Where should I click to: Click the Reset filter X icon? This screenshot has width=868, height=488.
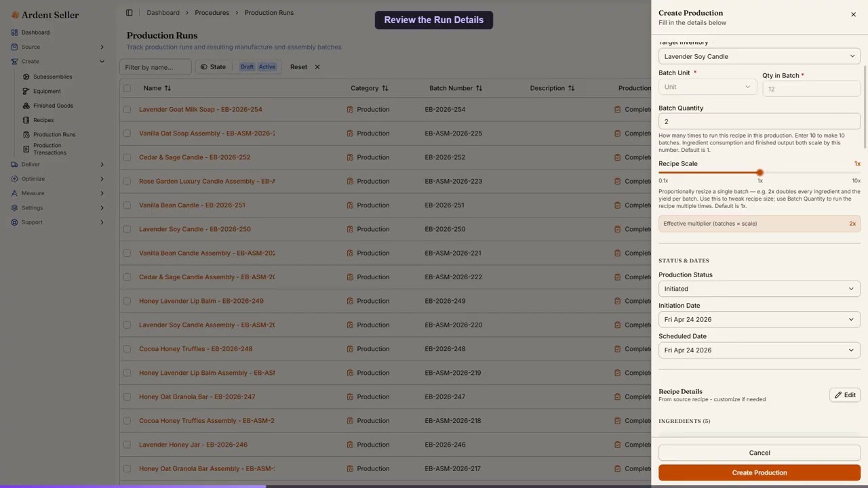click(317, 67)
